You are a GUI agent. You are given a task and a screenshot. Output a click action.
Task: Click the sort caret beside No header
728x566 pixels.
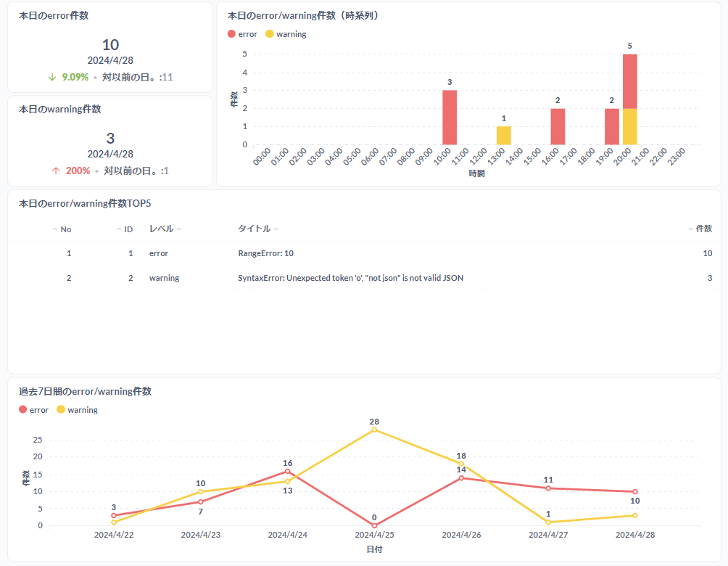click(x=55, y=229)
